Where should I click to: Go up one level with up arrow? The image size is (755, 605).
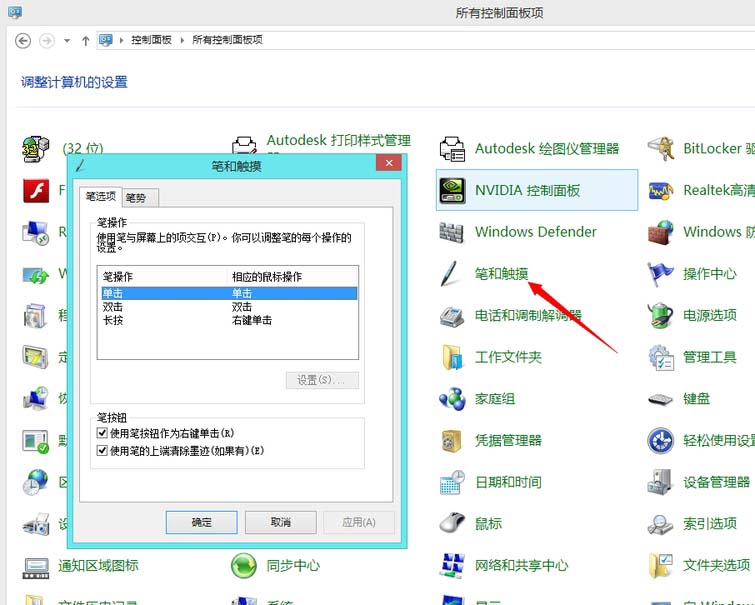tap(86, 40)
